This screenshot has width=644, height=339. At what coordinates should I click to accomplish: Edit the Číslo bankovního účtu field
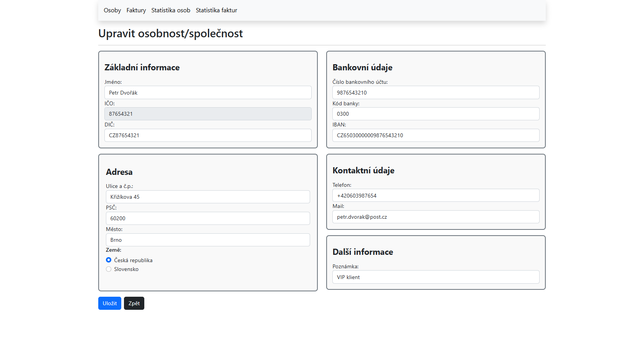pyautogui.click(x=436, y=93)
